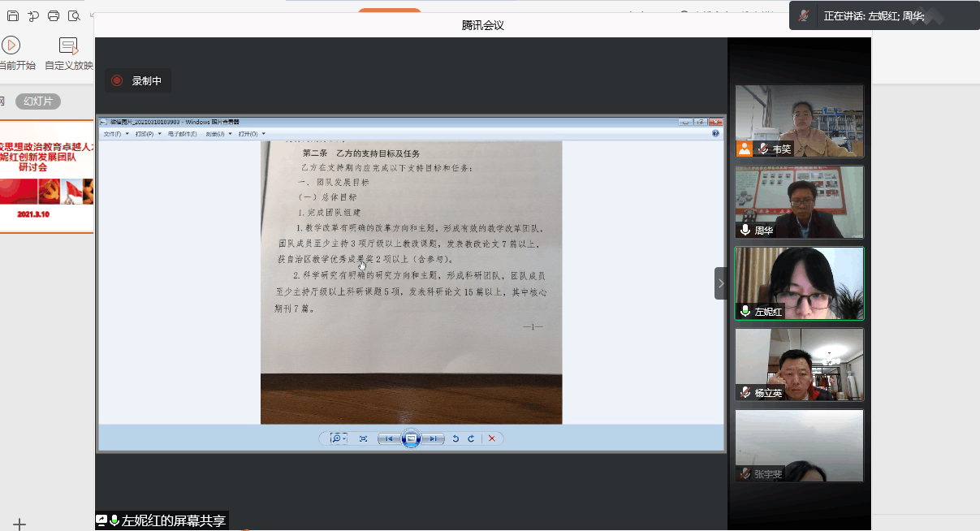This screenshot has height=531, width=980.
Task: Click the WPS print icon
Action: (x=54, y=15)
